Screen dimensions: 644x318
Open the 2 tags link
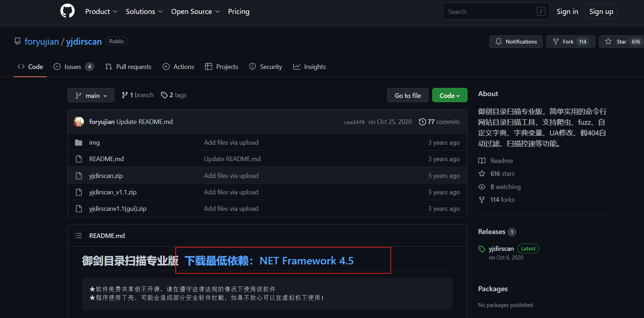coord(174,95)
